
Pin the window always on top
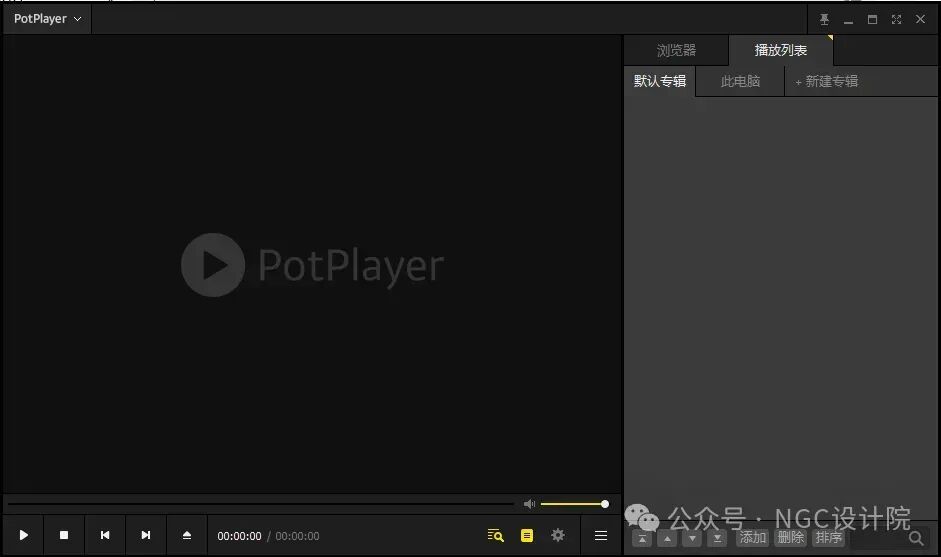825,19
